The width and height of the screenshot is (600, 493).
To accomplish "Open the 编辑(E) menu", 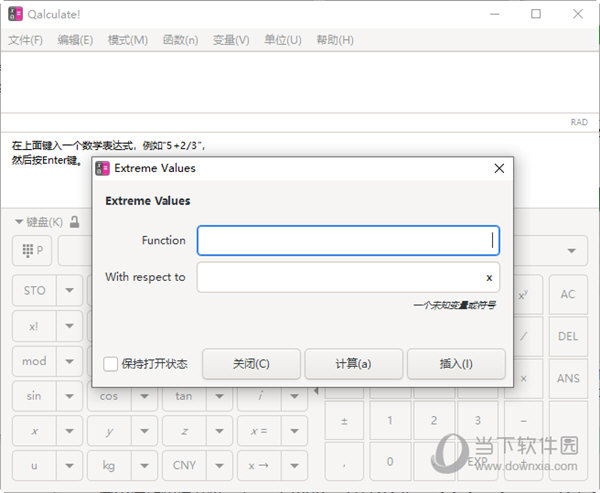I will 75,40.
